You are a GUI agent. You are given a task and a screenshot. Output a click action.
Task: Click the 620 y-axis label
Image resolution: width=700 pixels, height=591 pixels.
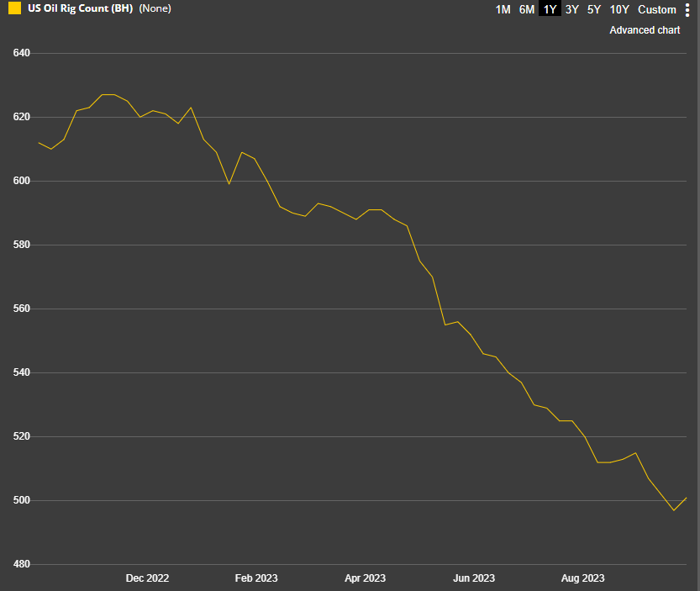(22, 117)
